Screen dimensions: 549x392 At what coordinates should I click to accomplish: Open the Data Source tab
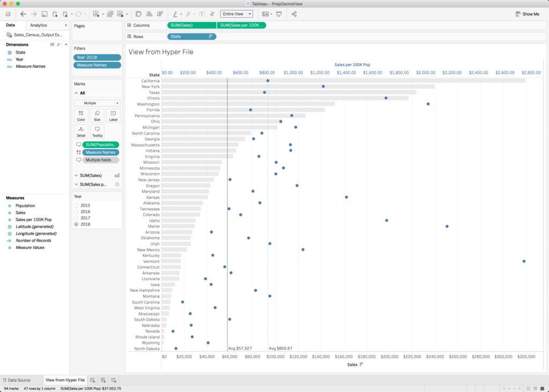point(19,380)
